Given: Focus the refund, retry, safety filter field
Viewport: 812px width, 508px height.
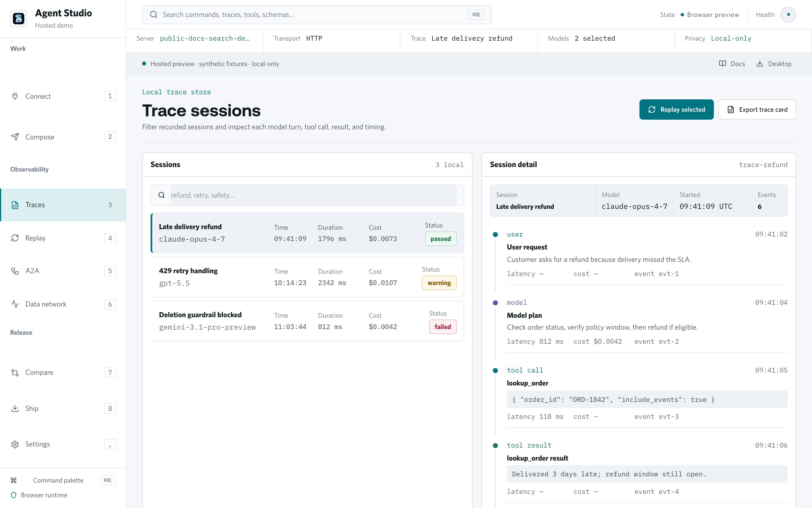Looking at the screenshot, I should point(314,195).
